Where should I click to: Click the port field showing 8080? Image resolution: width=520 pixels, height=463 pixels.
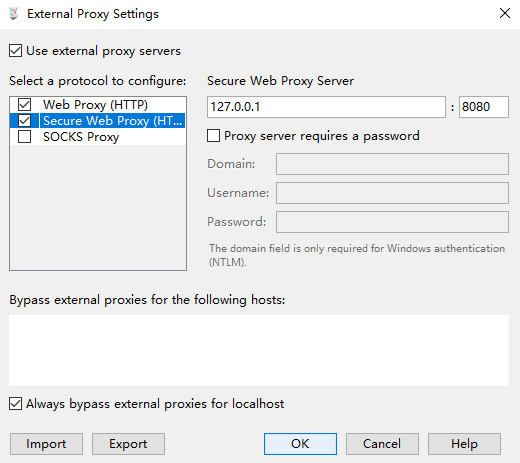tap(484, 107)
